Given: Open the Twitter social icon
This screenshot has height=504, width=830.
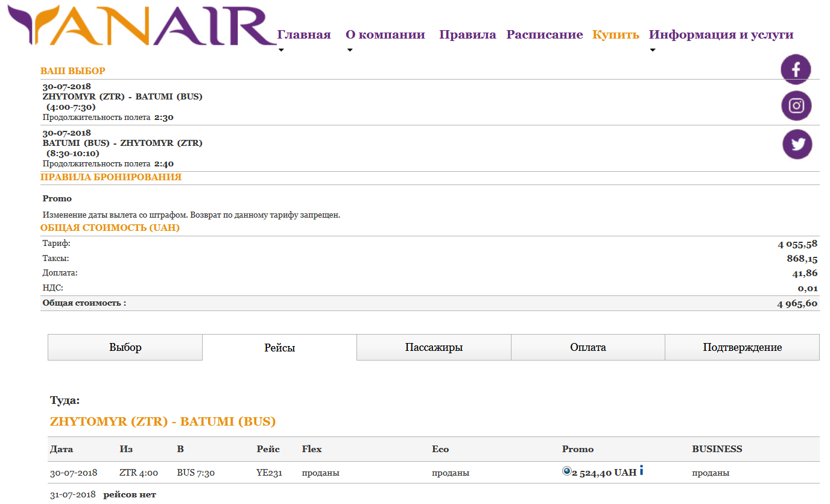Looking at the screenshot, I should (797, 145).
